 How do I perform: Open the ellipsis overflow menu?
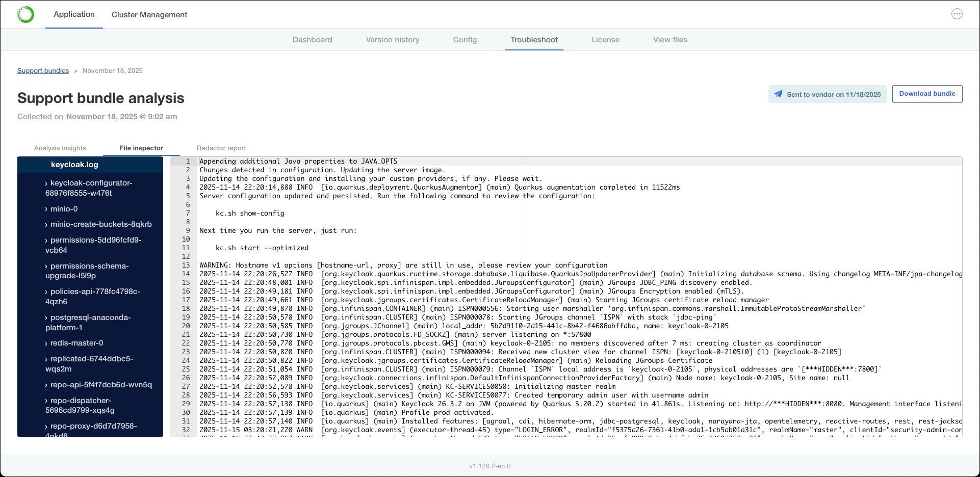pos(957,14)
